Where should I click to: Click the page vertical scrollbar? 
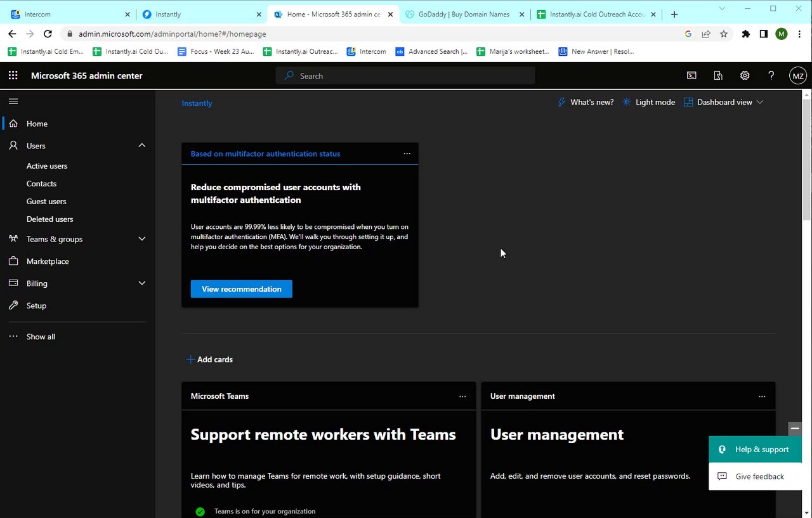click(807, 159)
